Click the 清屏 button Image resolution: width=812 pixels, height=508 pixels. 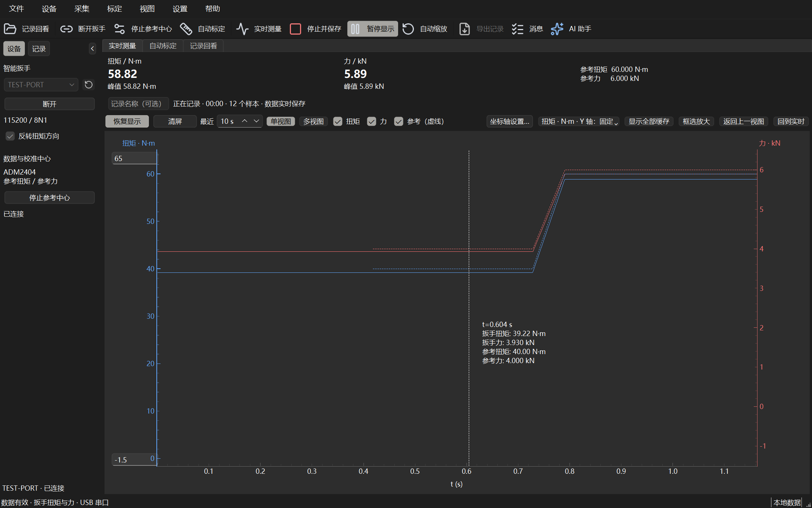tap(175, 122)
